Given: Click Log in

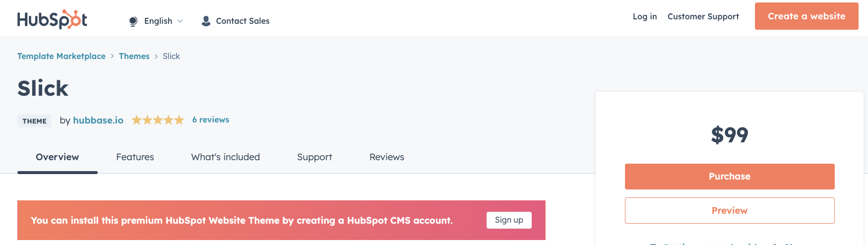Looking at the screenshot, I should (644, 16).
